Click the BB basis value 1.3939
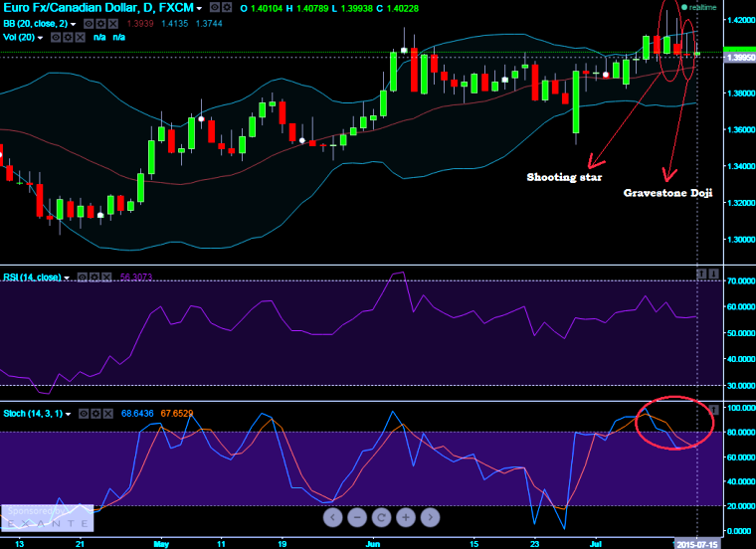 click(x=140, y=24)
